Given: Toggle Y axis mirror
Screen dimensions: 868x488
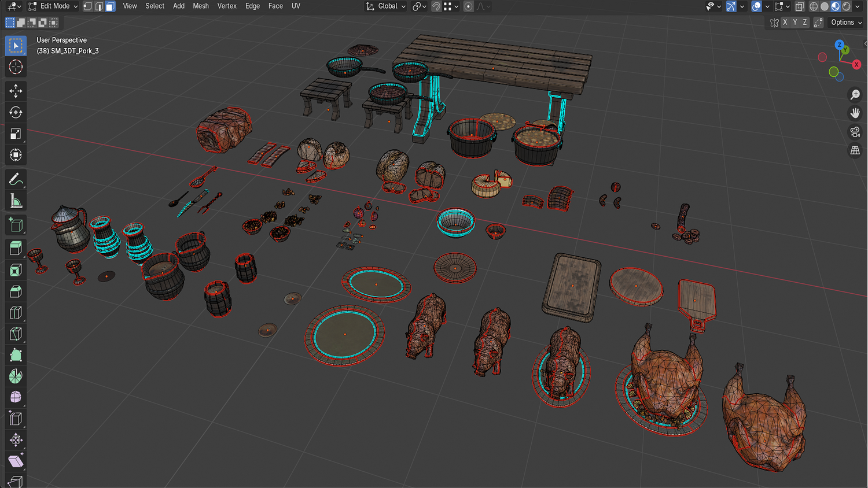Looking at the screenshot, I should pos(795,23).
